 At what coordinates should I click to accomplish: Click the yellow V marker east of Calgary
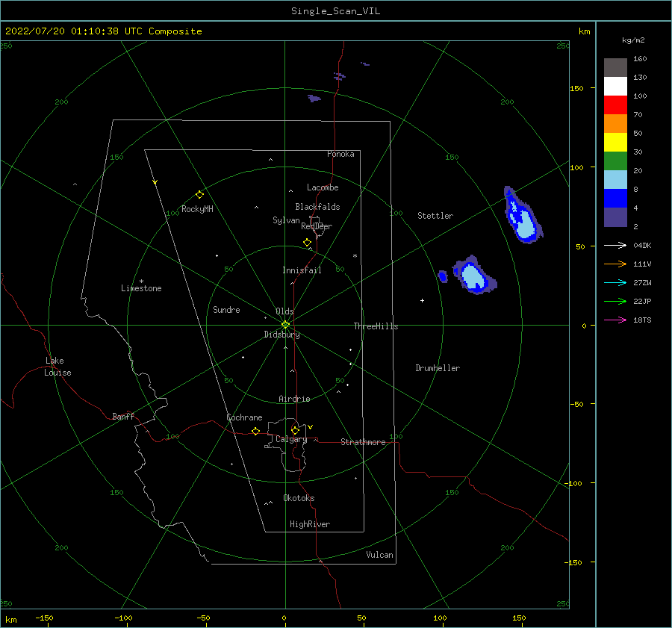point(310,427)
